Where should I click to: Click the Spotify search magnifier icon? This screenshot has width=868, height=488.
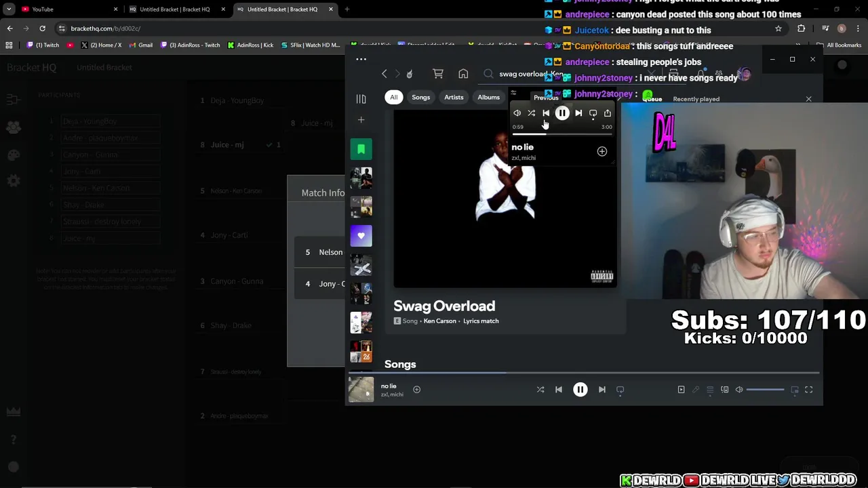click(488, 74)
